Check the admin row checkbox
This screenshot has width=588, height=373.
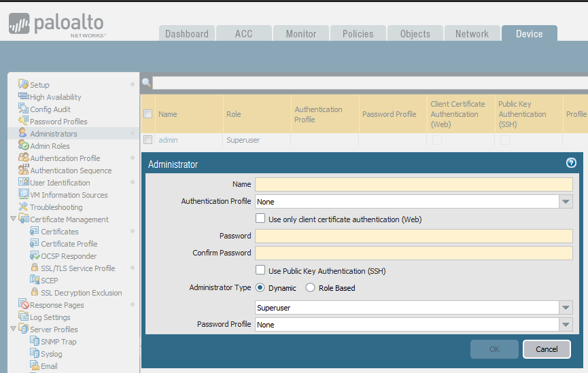148,140
